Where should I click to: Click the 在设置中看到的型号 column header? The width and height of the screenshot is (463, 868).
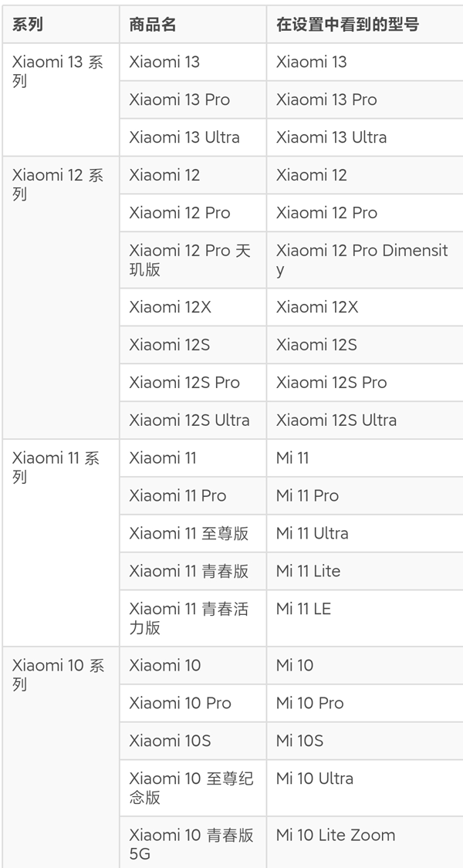point(347,25)
